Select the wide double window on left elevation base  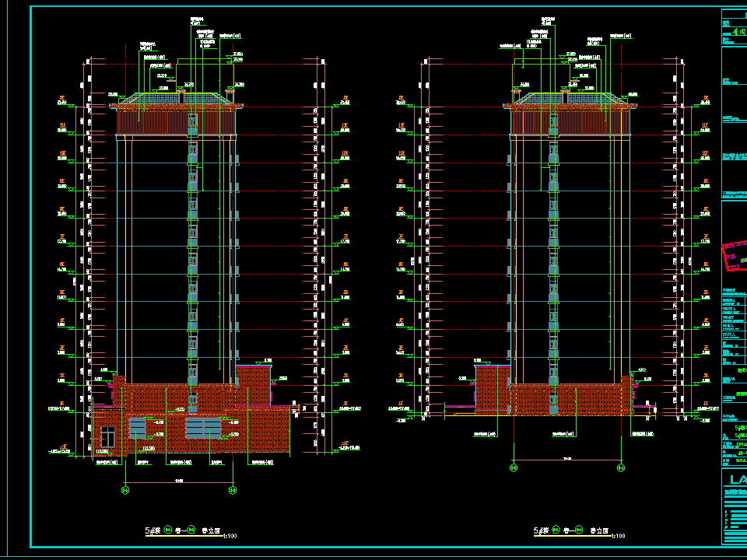click(203, 428)
